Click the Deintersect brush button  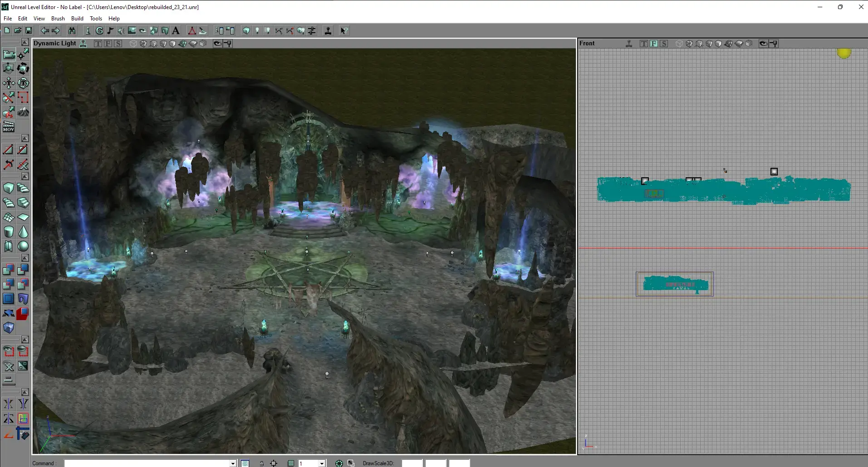pos(23,285)
